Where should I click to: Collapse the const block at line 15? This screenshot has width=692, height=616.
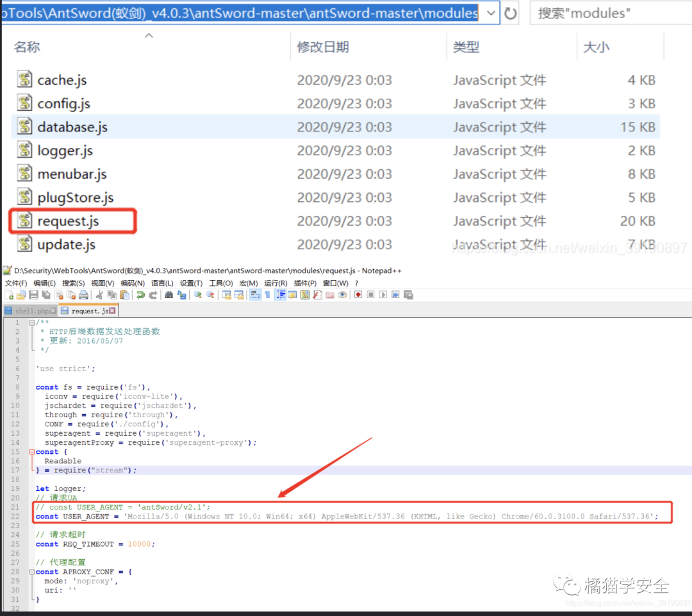pyautogui.click(x=32, y=452)
